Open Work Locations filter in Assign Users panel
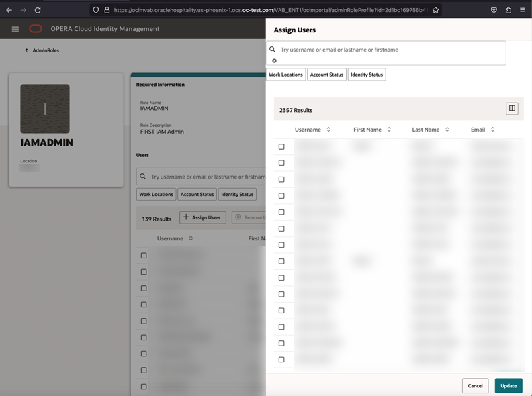Image resolution: width=532 pixels, height=396 pixels. pyautogui.click(x=285, y=75)
